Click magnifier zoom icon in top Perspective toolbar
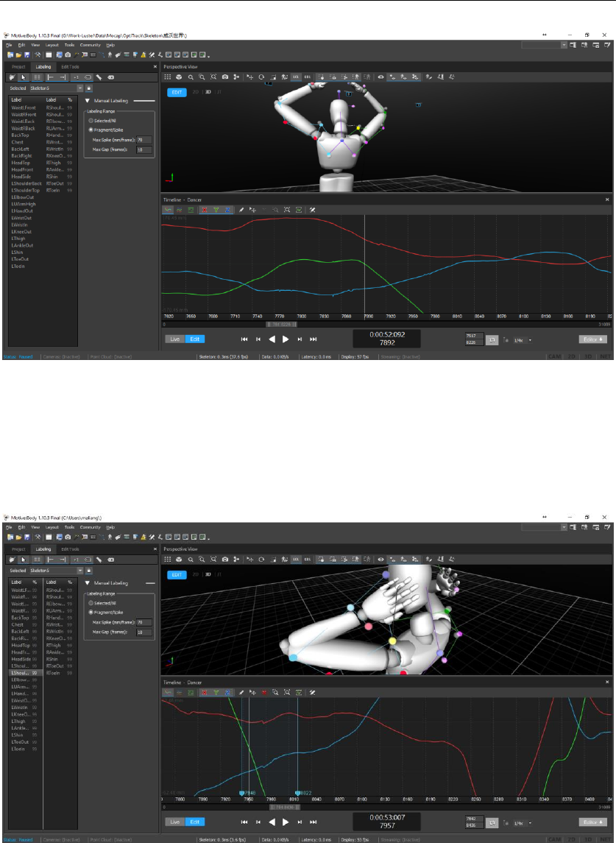 tap(191, 77)
